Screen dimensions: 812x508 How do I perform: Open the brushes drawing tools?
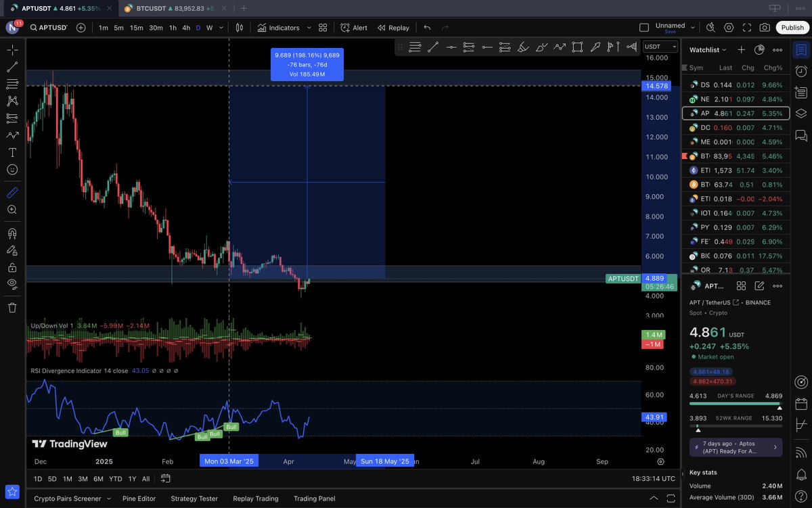coord(12,135)
